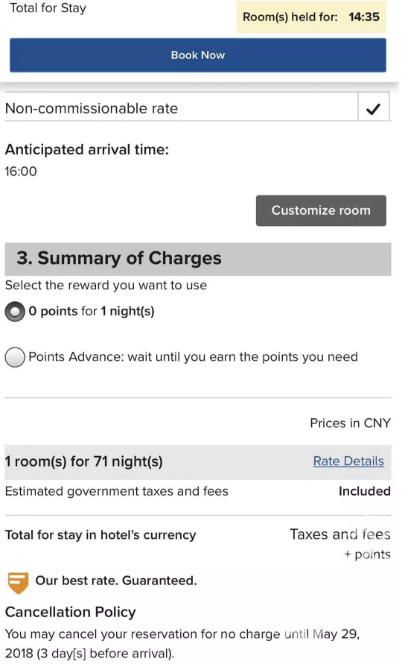The height and width of the screenshot is (667, 412).
Task: Click the Cancellation Policy heading
Action: tap(70, 612)
